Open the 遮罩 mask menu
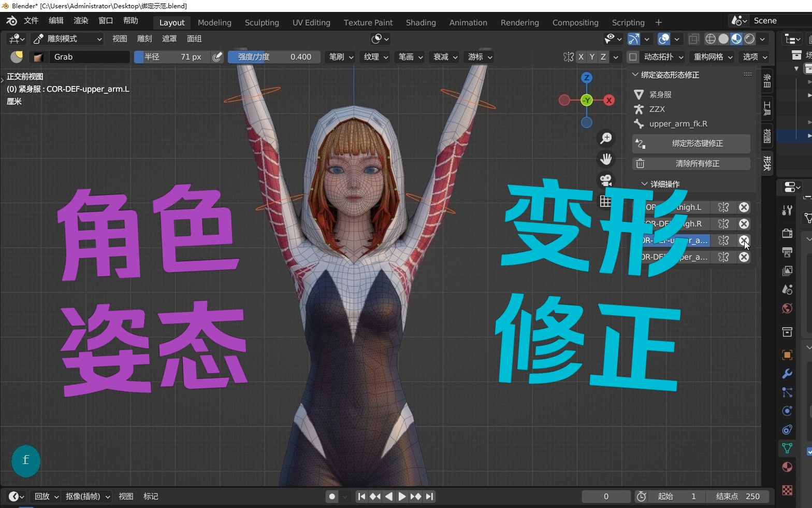 point(169,39)
